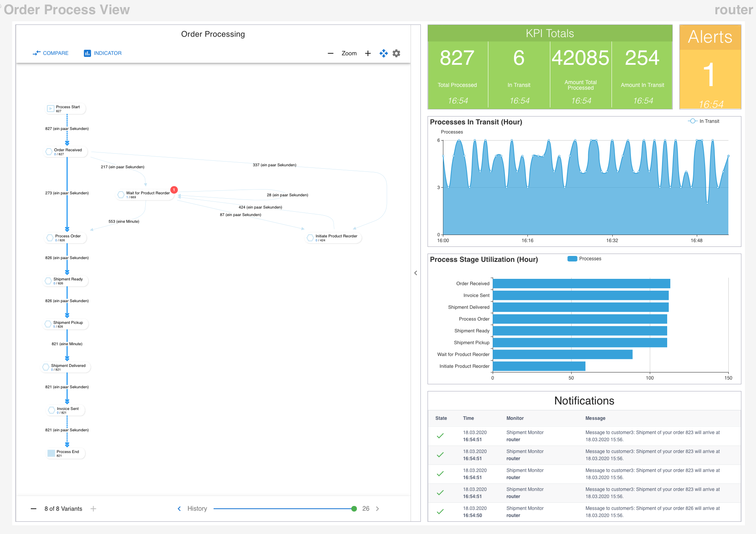The image size is (756, 534).
Task: Toggle the In Transit legend series
Action: (704, 121)
